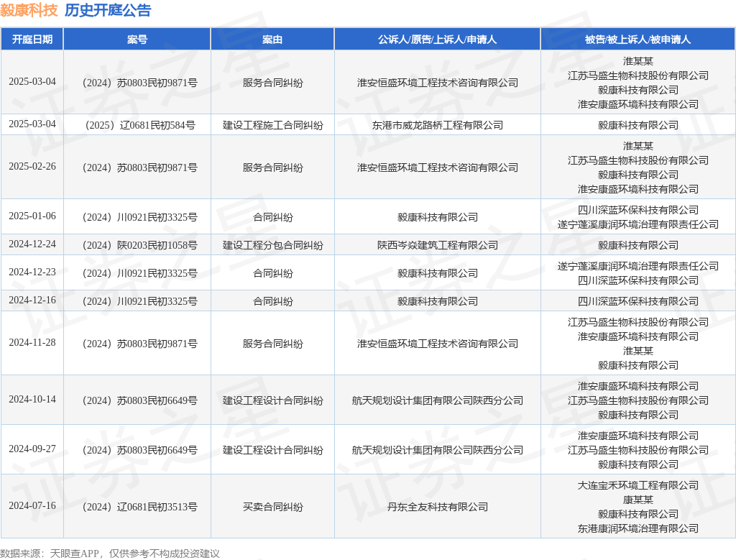Image resolution: width=736 pixels, height=560 pixels.
Task: Click case number (2025)辽0681民初584号
Action: point(140,125)
